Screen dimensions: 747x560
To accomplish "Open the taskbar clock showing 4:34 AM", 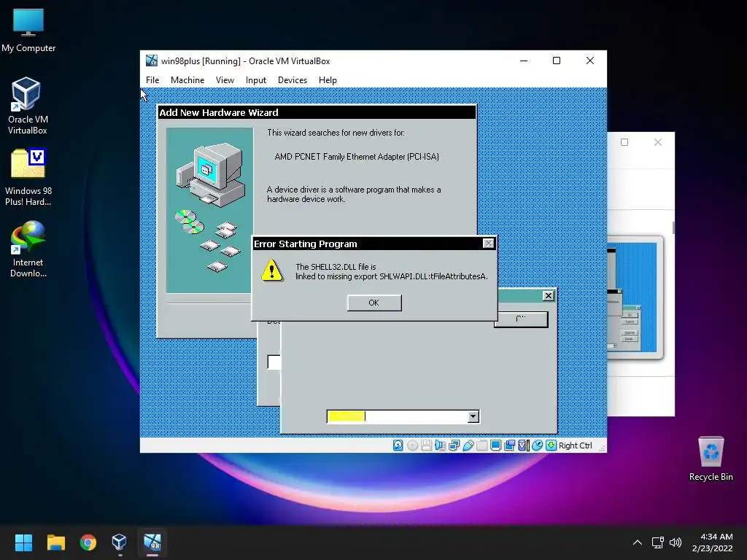I will [x=713, y=542].
